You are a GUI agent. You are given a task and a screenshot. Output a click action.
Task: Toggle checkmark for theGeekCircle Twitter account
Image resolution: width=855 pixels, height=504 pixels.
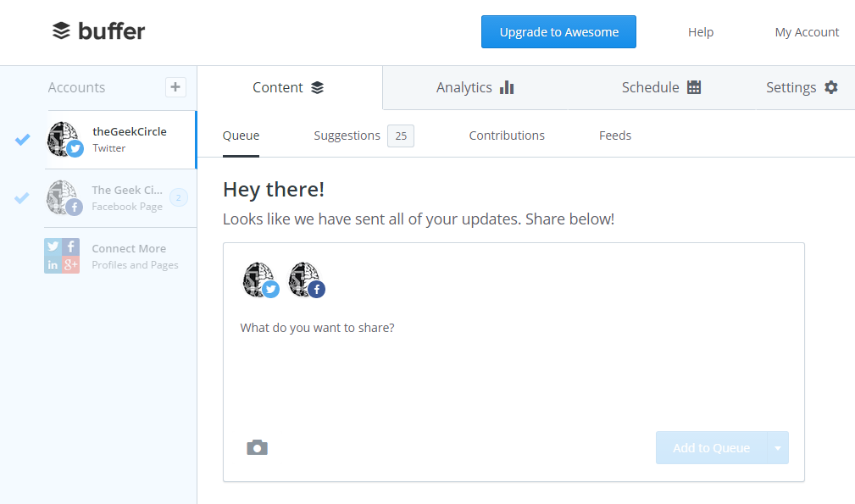[x=22, y=140]
